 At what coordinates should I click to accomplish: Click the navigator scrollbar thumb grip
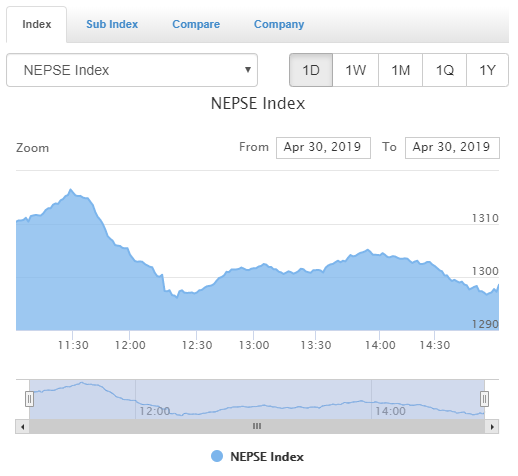(257, 426)
